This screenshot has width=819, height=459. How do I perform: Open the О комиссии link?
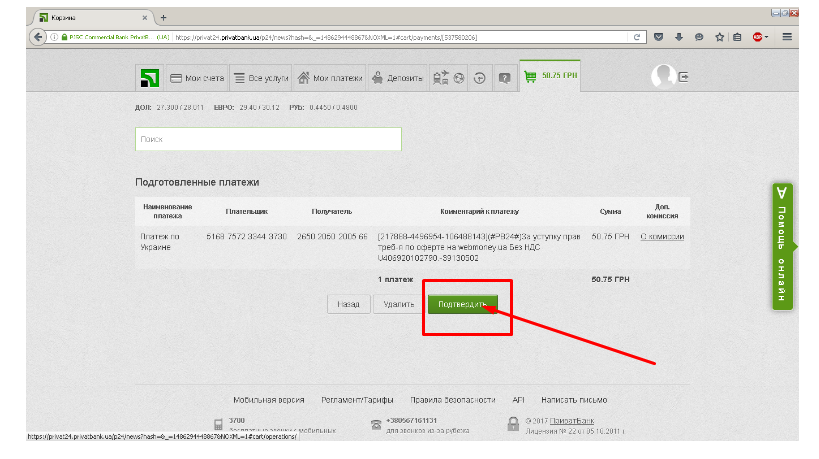click(662, 237)
